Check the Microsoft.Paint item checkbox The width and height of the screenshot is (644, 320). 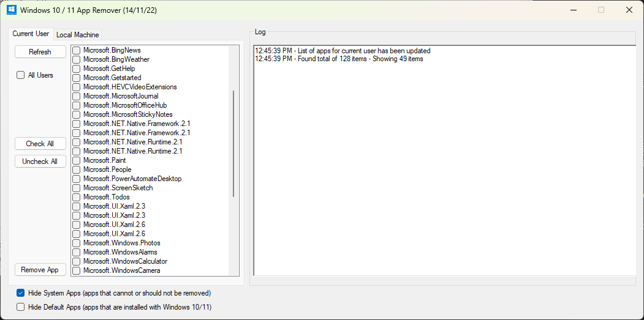click(77, 160)
